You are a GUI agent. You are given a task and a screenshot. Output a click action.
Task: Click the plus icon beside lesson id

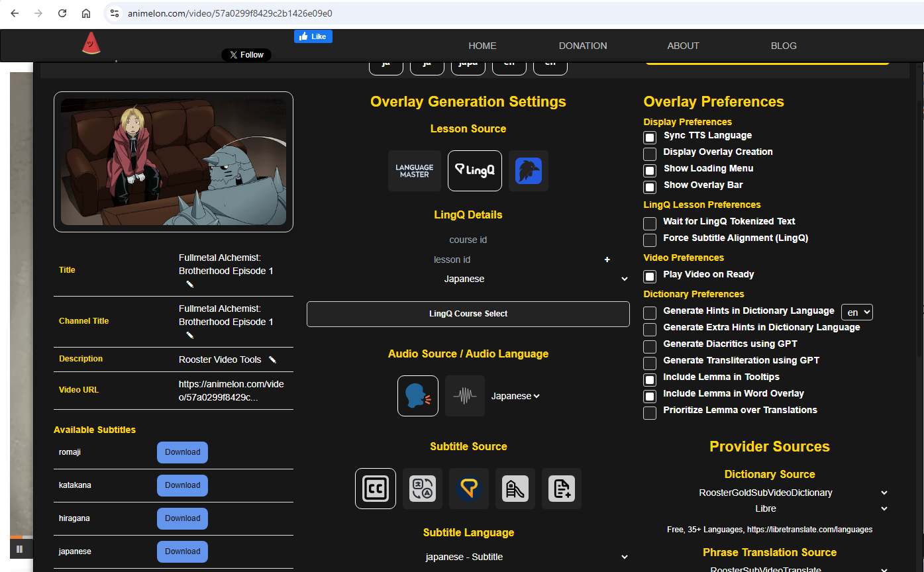[607, 260]
